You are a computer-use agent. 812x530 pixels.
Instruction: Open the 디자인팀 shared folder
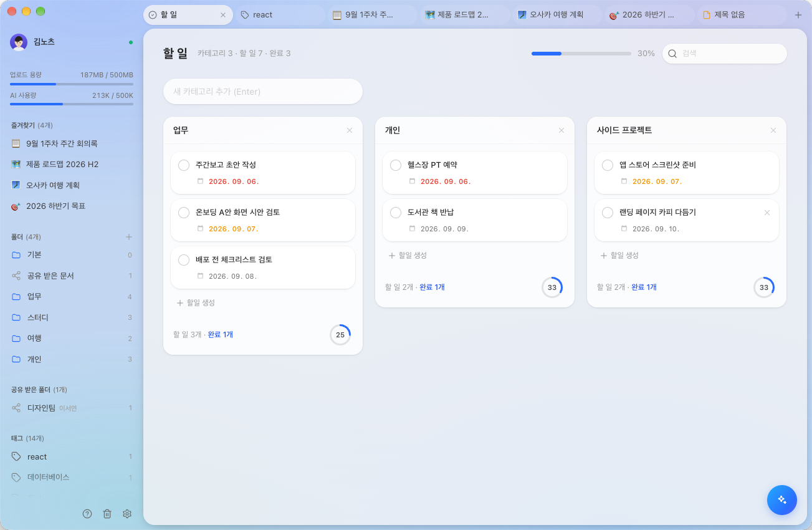pyautogui.click(x=72, y=408)
